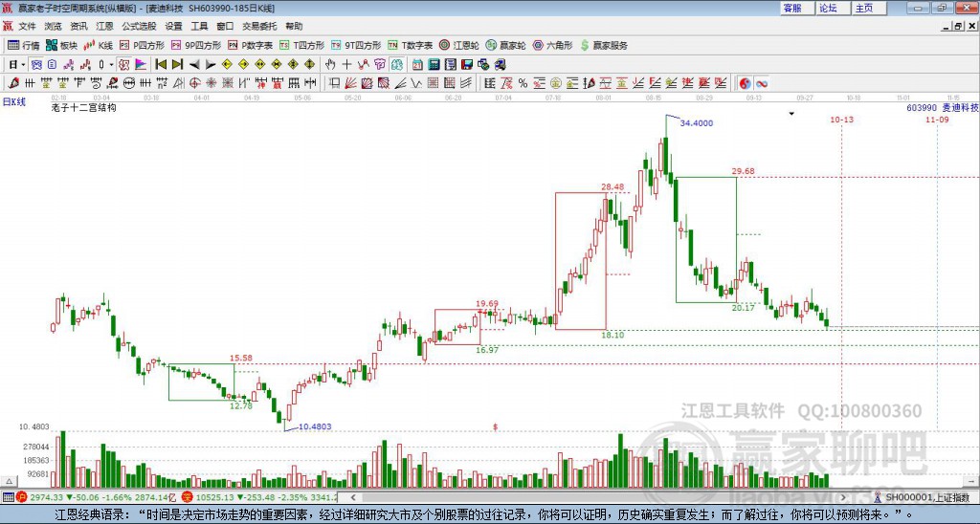Select the hand pan tool

click(330, 64)
